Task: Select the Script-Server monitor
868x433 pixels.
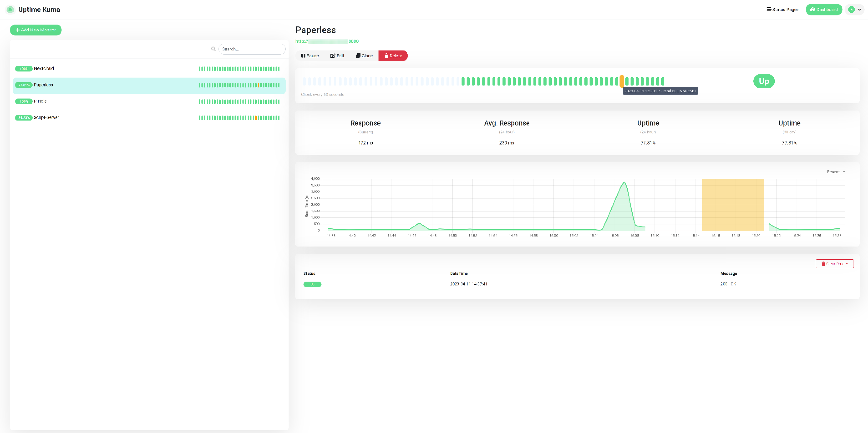Action: coord(149,118)
